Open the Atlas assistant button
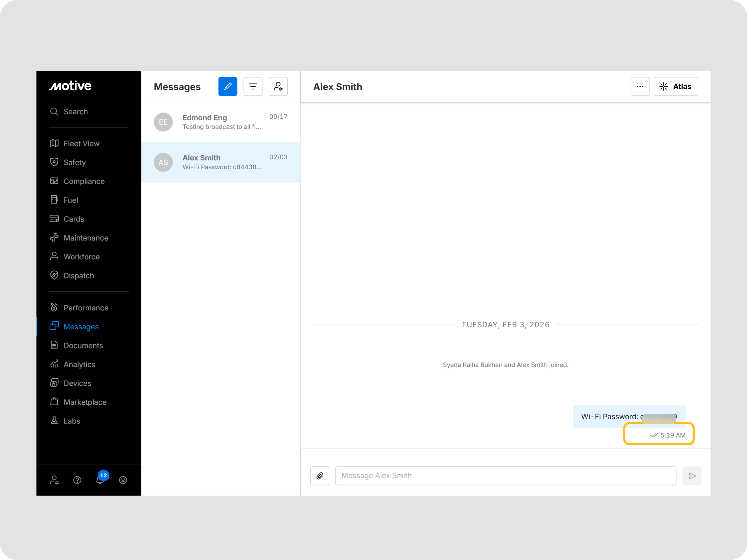The width and height of the screenshot is (747, 560). (x=676, y=86)
